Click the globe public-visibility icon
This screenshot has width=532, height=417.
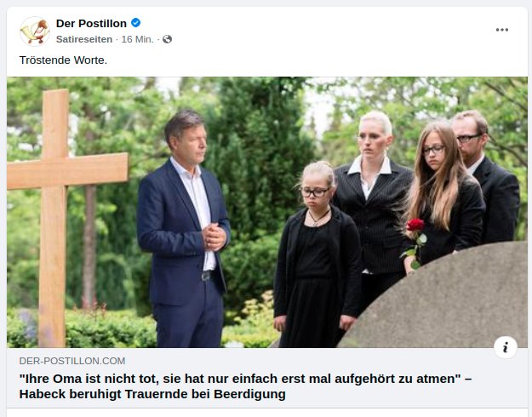[x=167, y=39]
